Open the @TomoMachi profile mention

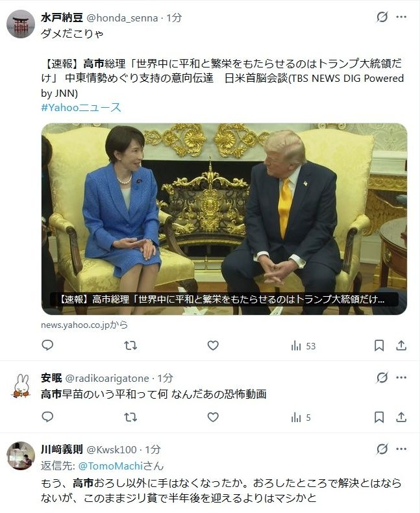tap(110, 466)
